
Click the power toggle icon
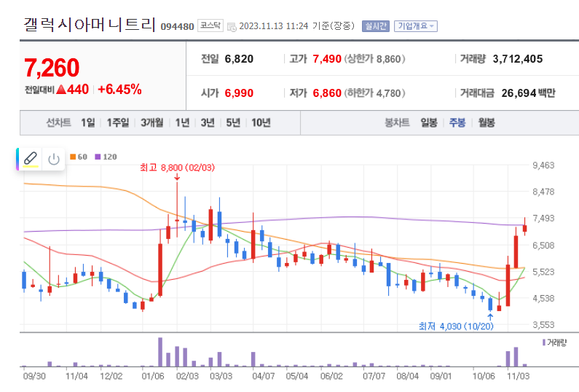(54, 160)
